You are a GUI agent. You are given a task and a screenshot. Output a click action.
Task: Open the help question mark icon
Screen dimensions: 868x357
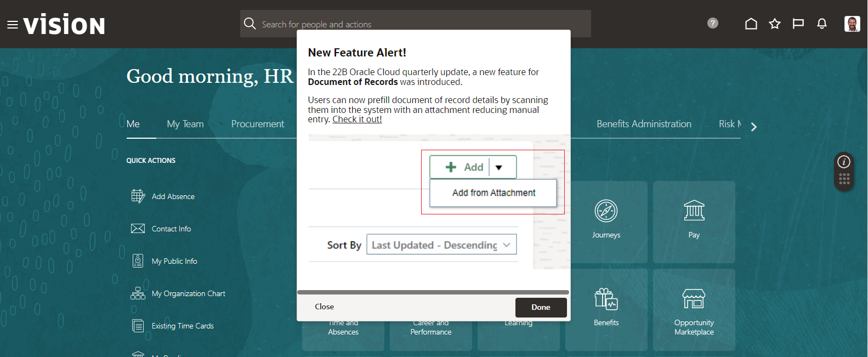point(713,23)
